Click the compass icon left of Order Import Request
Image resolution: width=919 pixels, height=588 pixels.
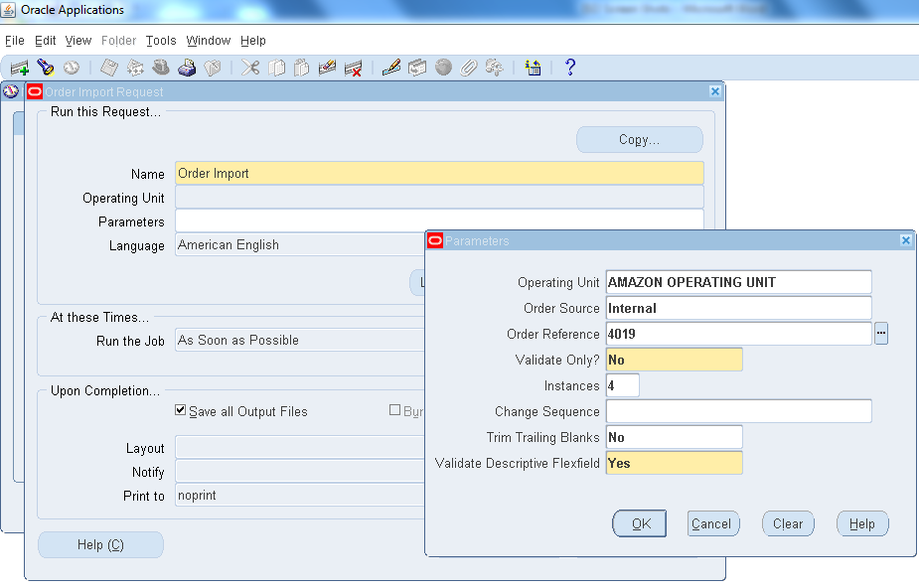click(x=11, y=91)
